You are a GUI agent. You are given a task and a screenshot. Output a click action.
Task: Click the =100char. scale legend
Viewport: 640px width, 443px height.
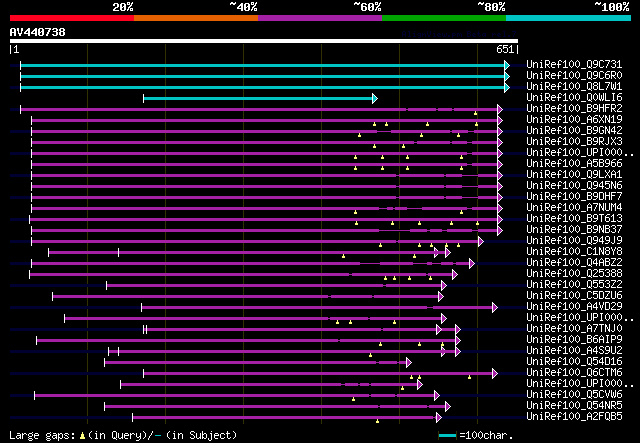[476, 436]
